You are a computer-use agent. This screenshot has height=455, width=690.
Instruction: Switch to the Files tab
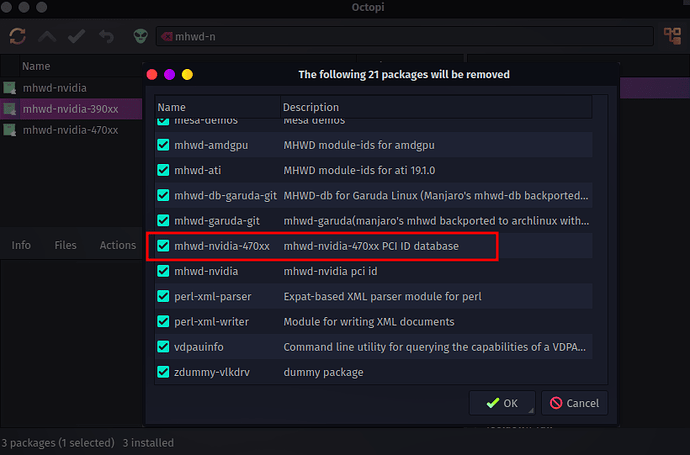pos(65,245)
